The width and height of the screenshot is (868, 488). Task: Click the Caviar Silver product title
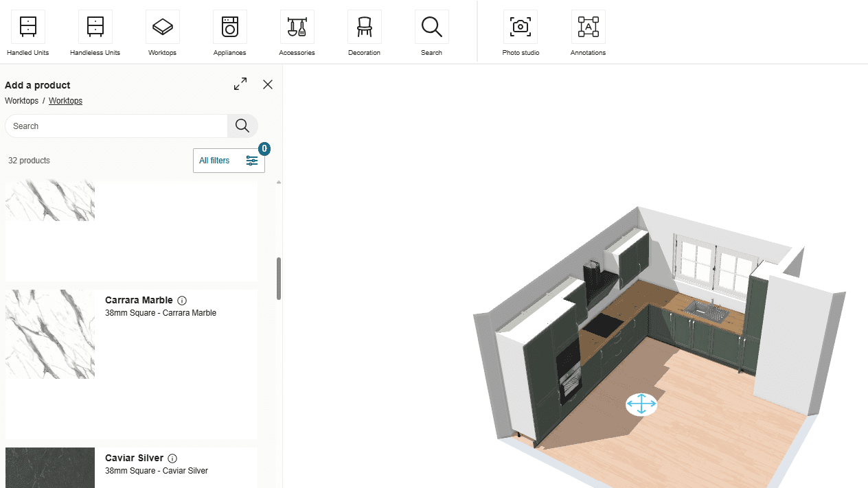click(134, 458)
